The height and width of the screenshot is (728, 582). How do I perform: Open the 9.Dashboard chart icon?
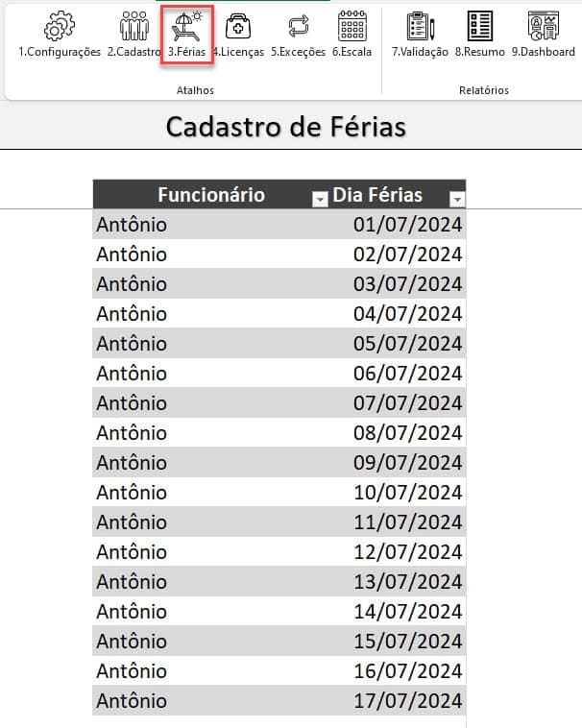click(543, 27)
